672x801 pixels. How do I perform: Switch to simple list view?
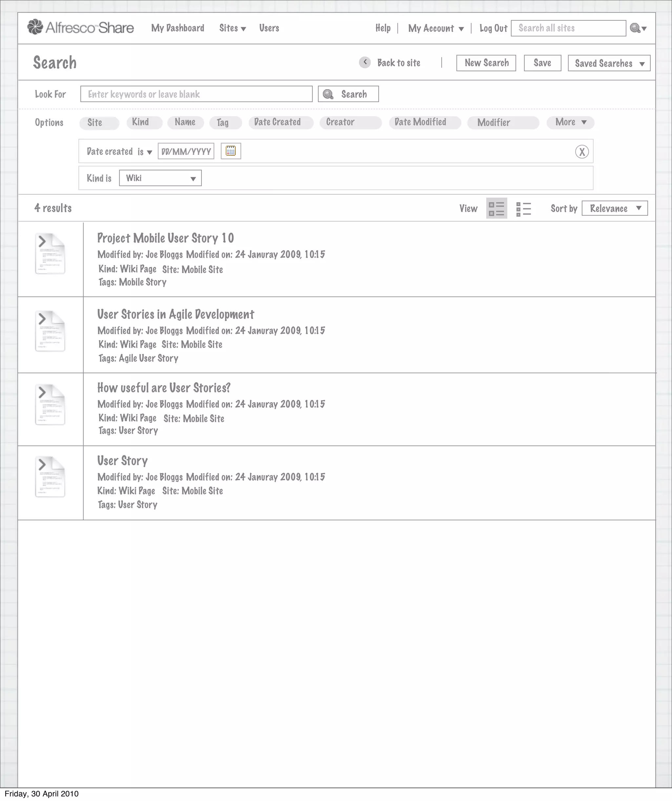(523, 209)
